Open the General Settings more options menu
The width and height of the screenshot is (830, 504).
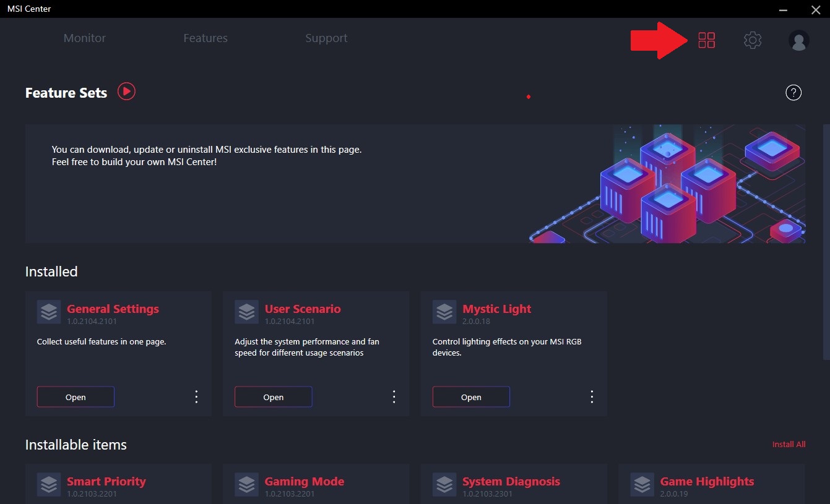coord(196,397)
